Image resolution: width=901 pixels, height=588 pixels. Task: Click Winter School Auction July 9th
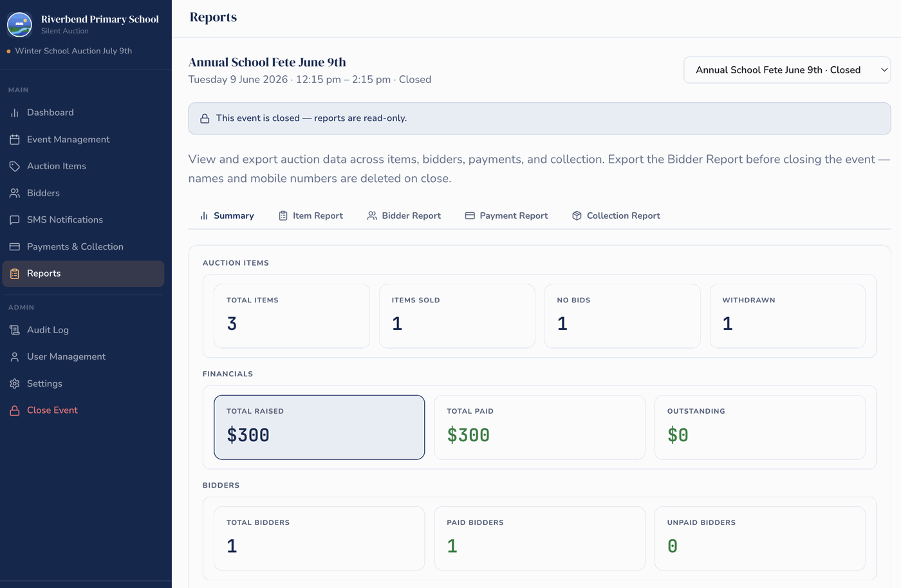73,51
